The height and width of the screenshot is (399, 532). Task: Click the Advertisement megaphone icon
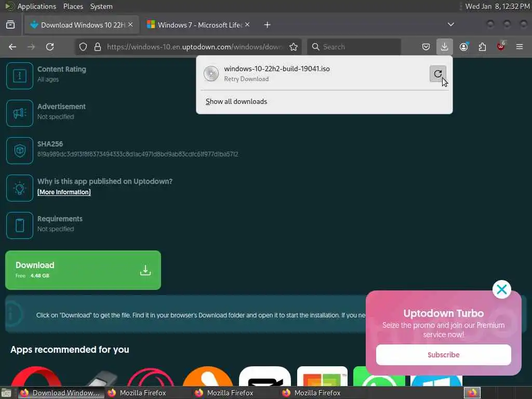(x=20, y=113)
